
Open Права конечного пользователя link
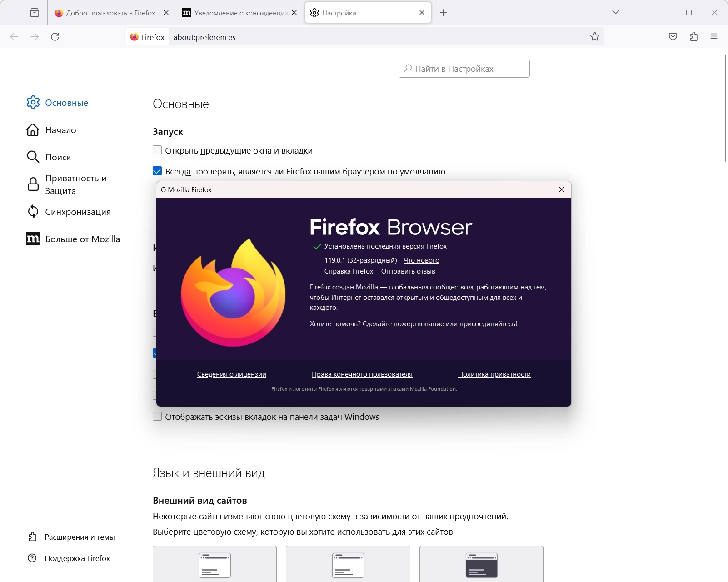(x=362, y=374)
